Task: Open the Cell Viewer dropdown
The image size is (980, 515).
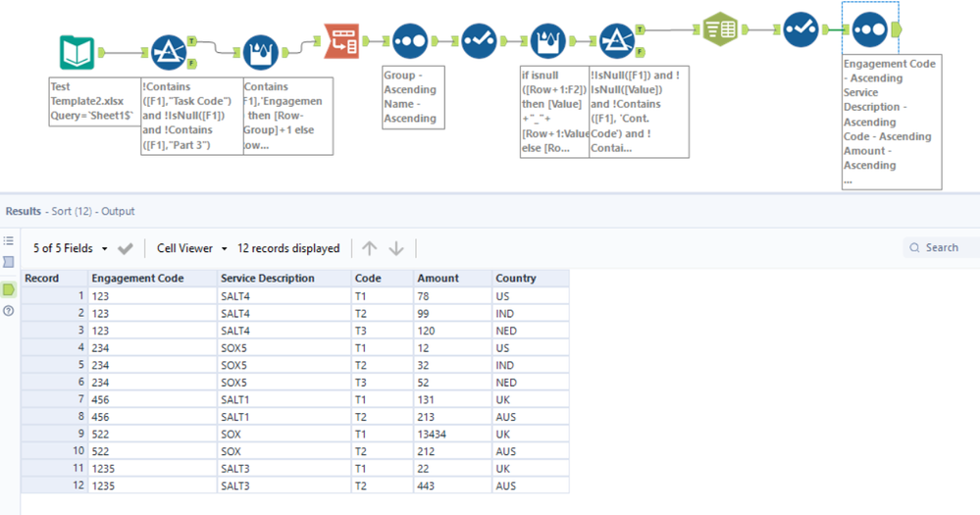Action: pos(192,248)
